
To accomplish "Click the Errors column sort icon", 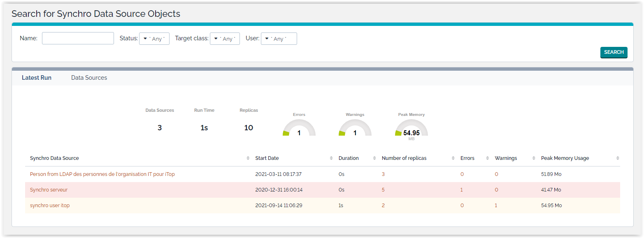I will 488,158.
